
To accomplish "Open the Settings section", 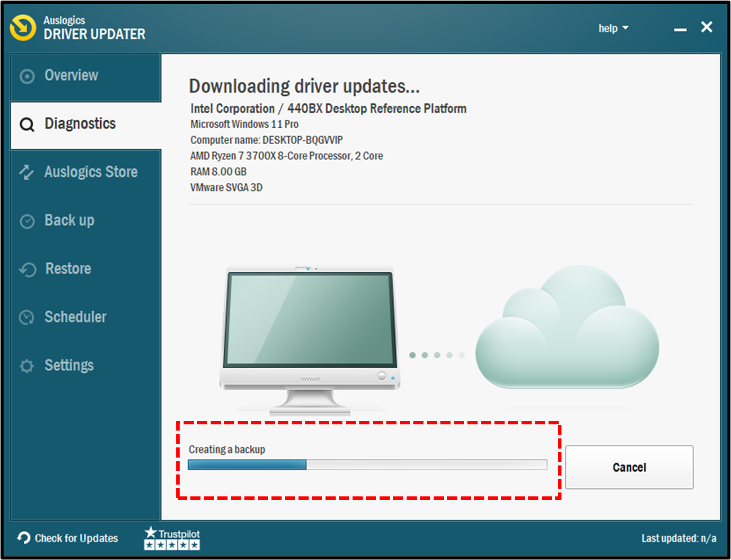I will pos(86,366).
